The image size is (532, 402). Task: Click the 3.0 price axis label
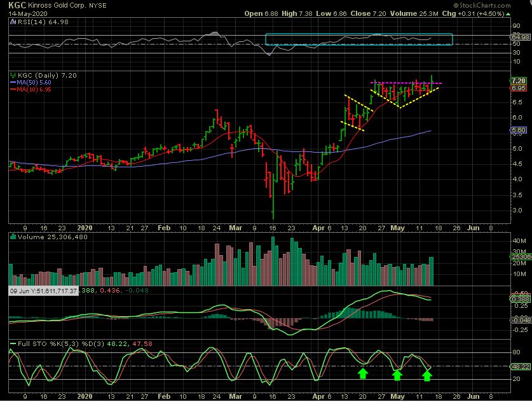tap(517, 211)
